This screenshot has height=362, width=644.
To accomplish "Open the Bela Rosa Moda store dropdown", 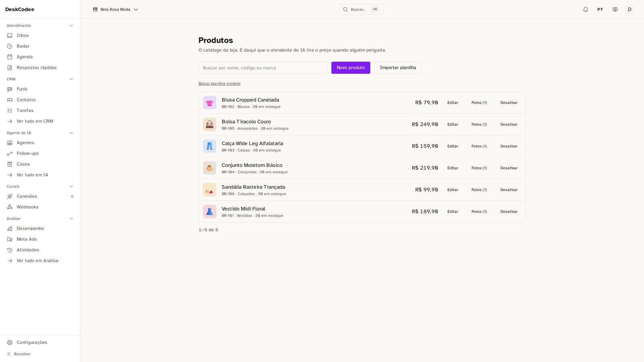I will pos(116,9).
